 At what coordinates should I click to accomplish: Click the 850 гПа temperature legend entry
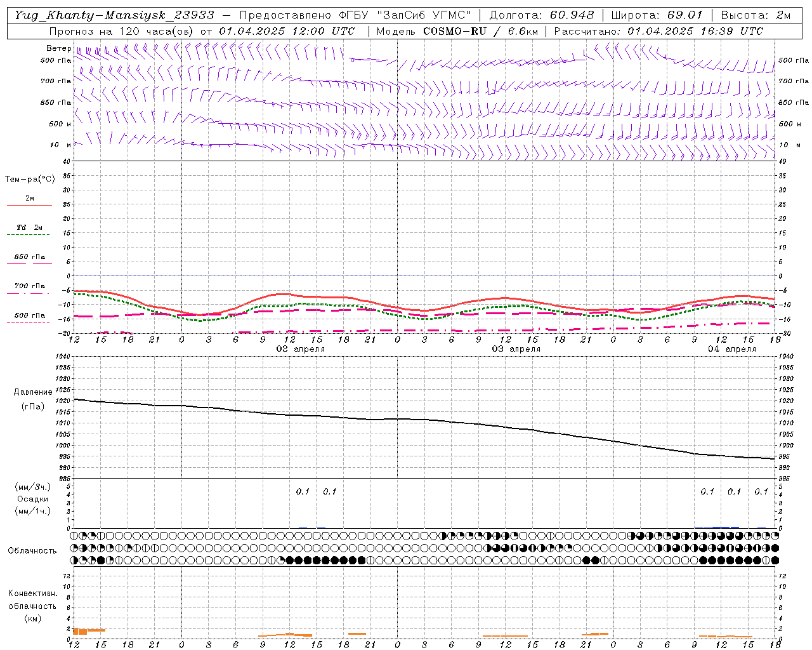[x=30, y=257]
